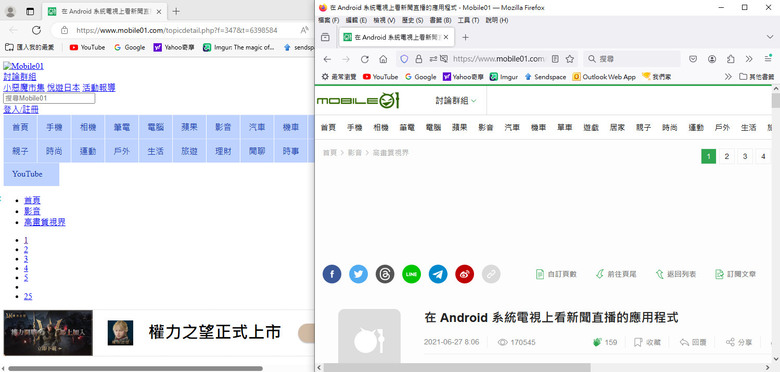Go to Firefox home page icon

(x=383, y=59)
